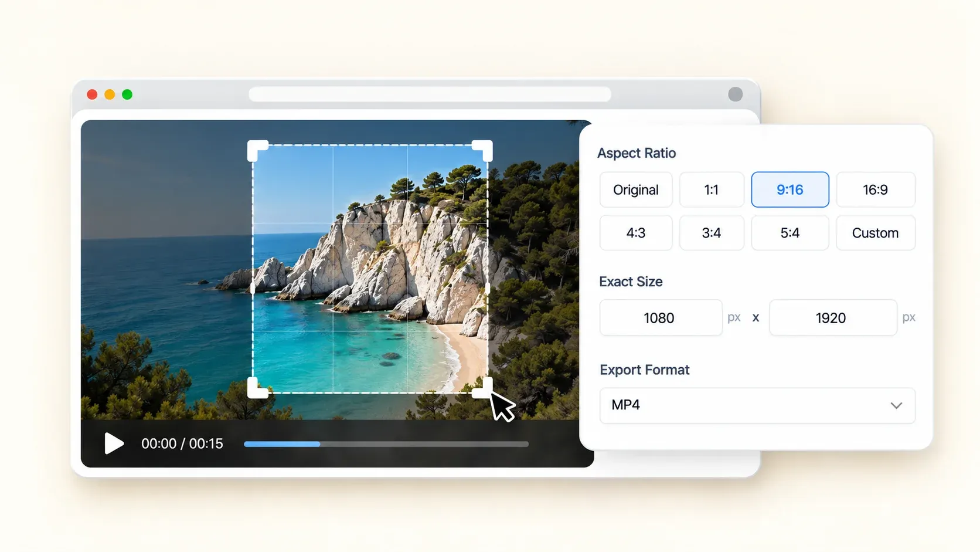Click the browser address bar
This screenshot has height=552, width=980.
click(x=430, y=94)
